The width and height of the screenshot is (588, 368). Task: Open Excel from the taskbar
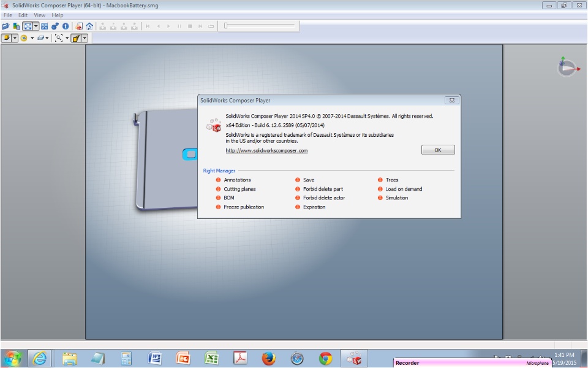tap(211, 359)
